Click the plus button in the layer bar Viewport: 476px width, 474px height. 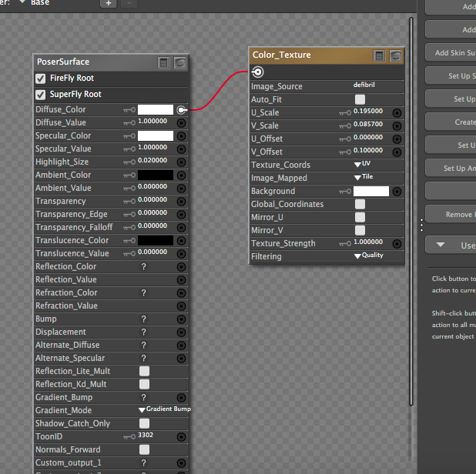coord(109,3)
